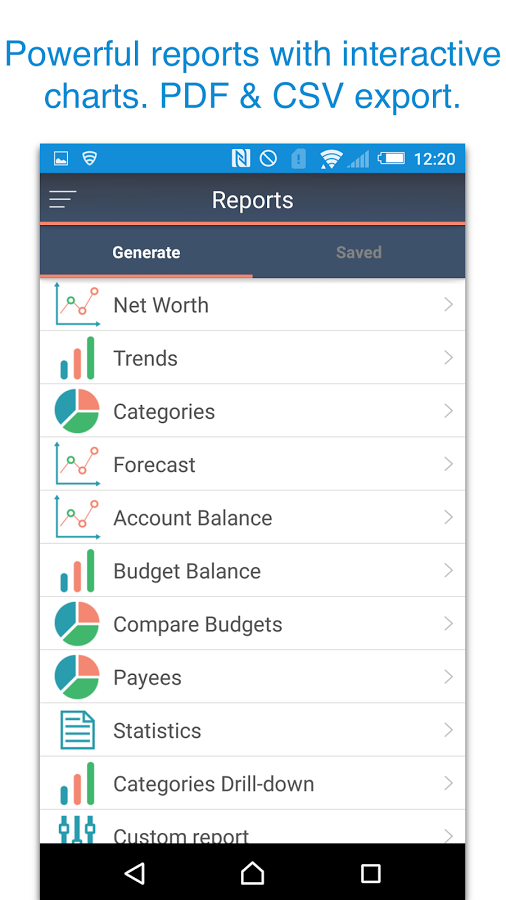Tap the Android back navigation button
The width and height of the screenshot is (506, 900).
tap(134, 873)
